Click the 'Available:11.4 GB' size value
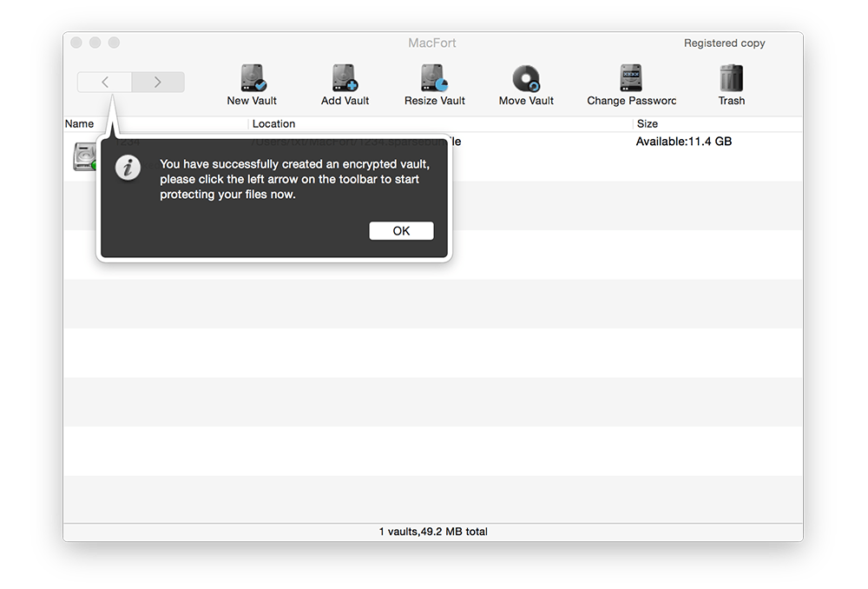Screen dimensions: 868x589 pos(684,142)
